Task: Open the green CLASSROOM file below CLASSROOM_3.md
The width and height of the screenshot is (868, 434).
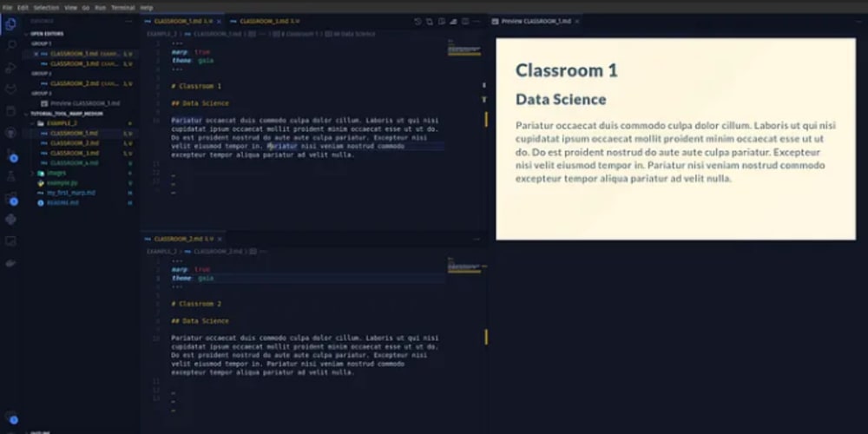Action: (x=74, y=163)
